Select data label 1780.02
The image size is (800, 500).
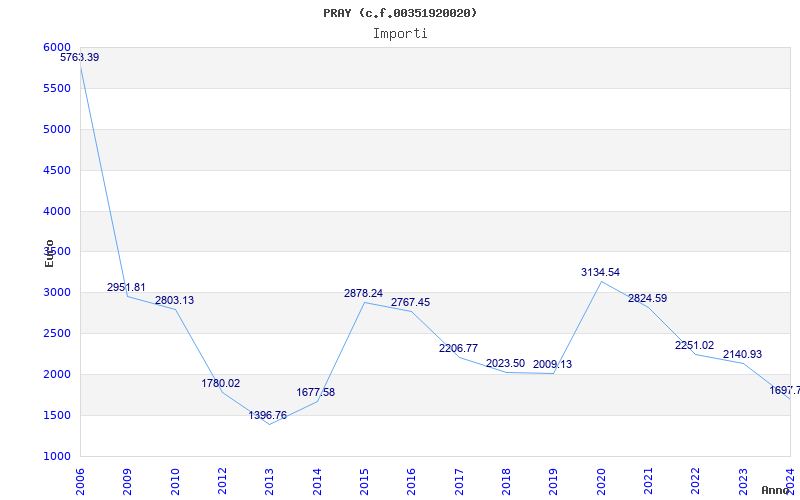click(220, 383)
